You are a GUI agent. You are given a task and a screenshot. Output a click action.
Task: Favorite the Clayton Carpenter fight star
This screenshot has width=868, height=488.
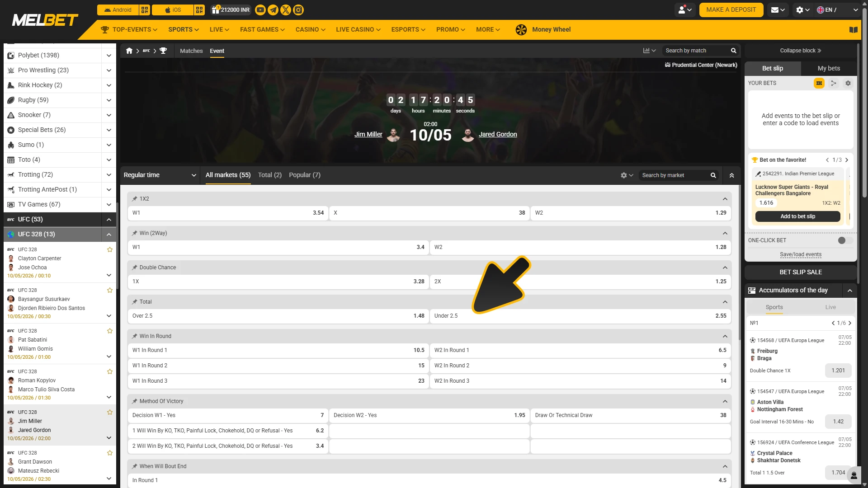(x=110, y=249)
